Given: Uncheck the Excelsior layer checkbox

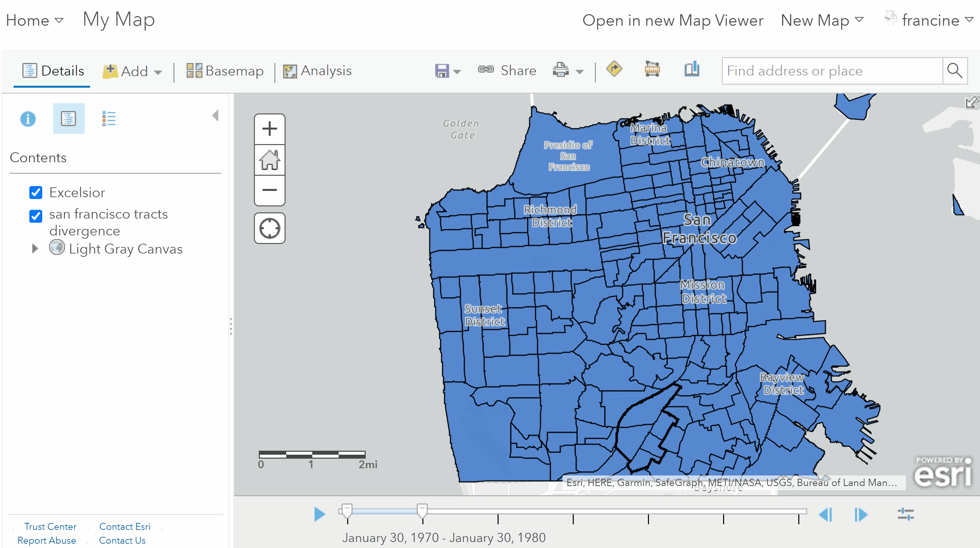Looking at the screenshot, I should click(36, 193).
